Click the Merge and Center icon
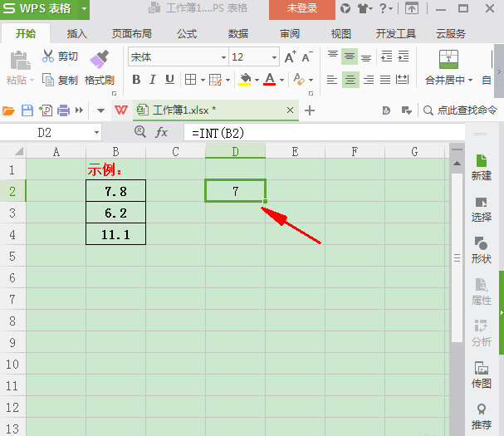This screenshot has height=436, width=504. tap(448, 59)
